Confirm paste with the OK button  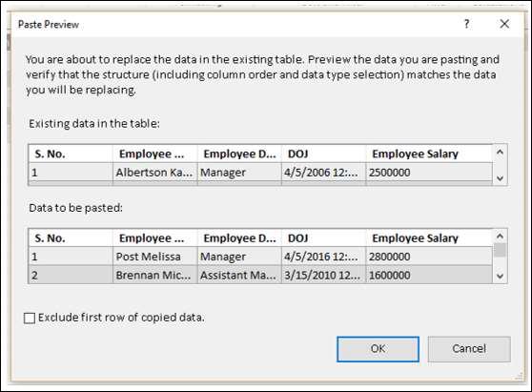point(378,348)
